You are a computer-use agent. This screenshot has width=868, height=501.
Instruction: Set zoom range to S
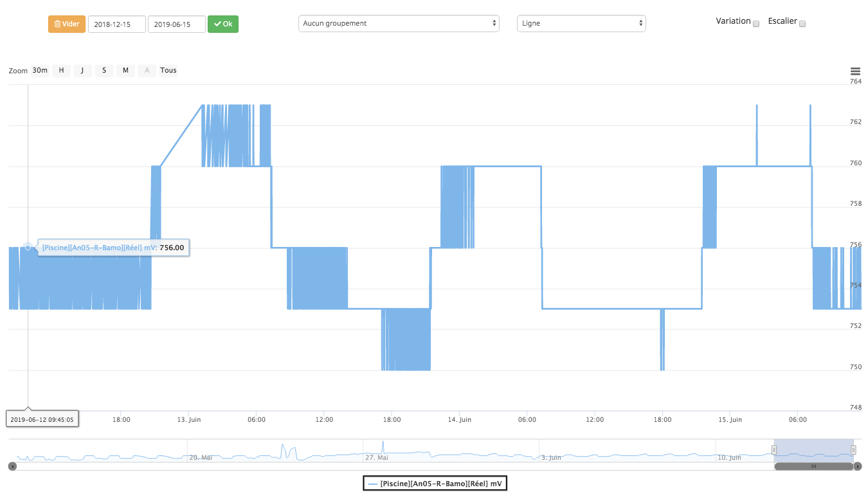(104, 71)
